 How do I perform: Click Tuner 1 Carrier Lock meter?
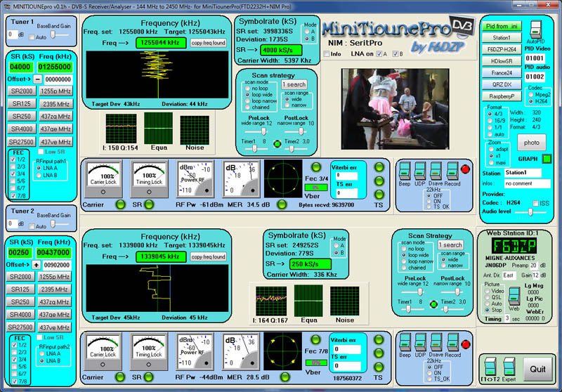pyautogui.click(x=103, y=179)
